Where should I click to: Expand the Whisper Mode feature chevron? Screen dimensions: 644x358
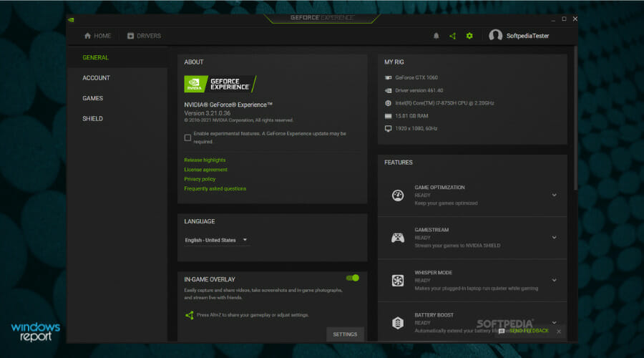(x=554, y=281)
